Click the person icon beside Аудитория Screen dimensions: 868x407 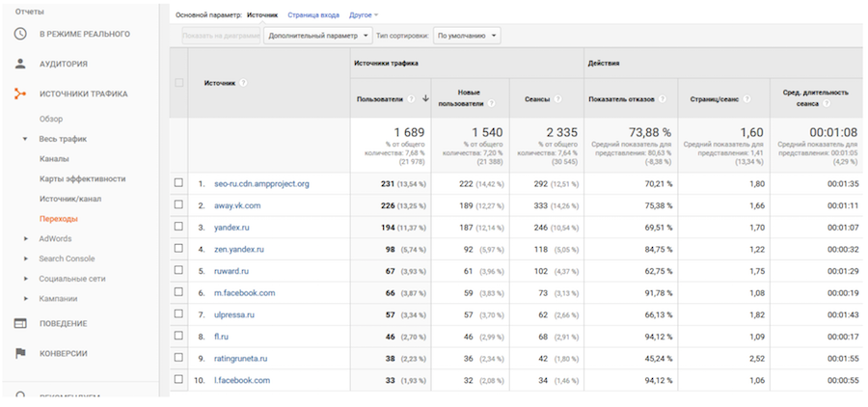click(x=20, y=64)
